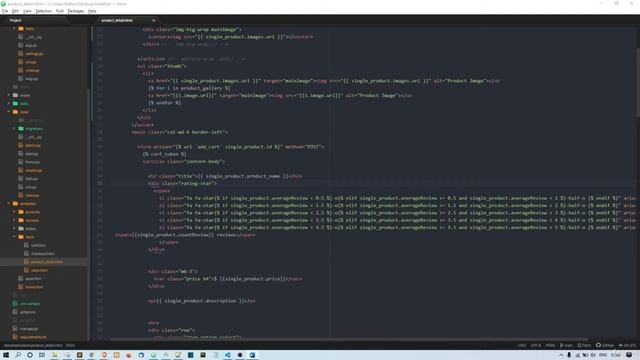Image resolution: width=640 pixels, height=360 pixels.
Task: Show hidden system tray icons
Action: pos(561,355)
